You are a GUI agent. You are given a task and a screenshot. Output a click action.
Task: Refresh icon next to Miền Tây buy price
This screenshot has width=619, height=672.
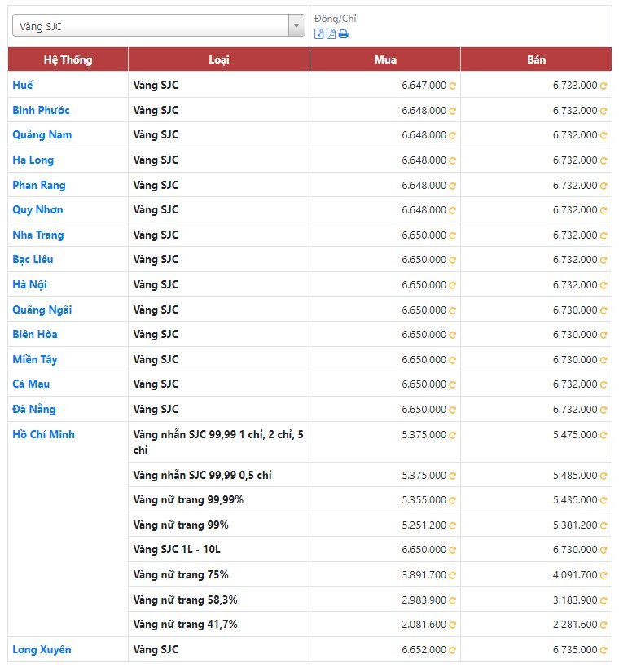pos(452,360)
